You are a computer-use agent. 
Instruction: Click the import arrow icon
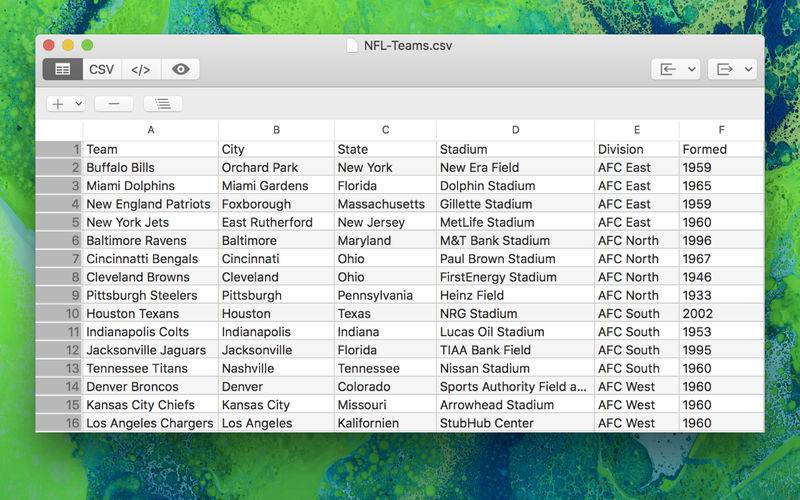click(668, 69)
